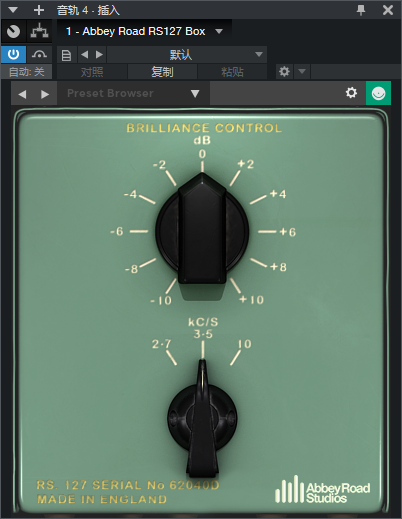
Task: Expand the dropdown arrow next to host gear
Action: point(302,71)
